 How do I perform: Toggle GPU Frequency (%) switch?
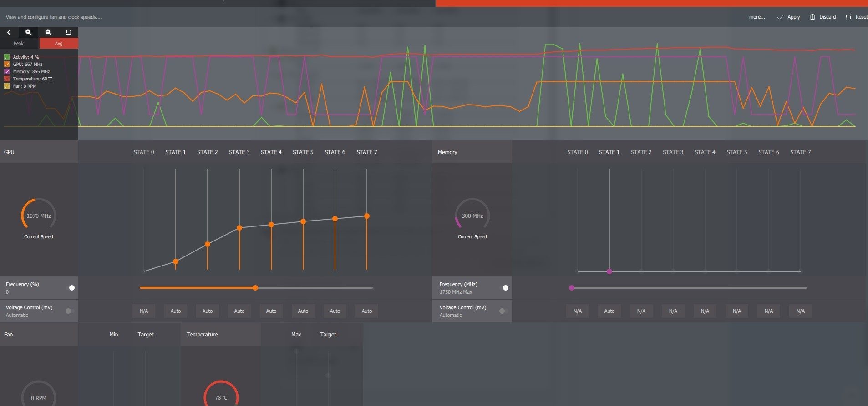pyautogui.click(x=71, y=288)
